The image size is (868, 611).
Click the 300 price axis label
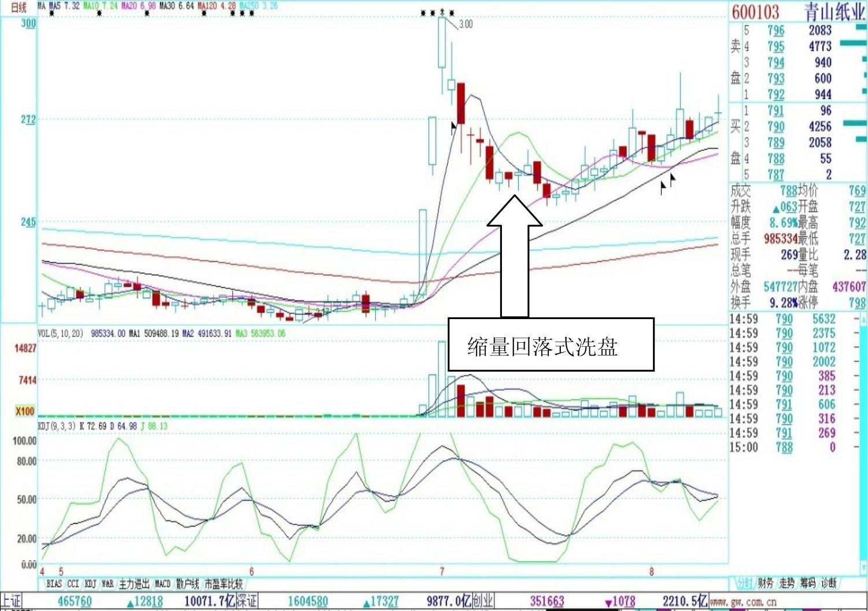(28, 23)
